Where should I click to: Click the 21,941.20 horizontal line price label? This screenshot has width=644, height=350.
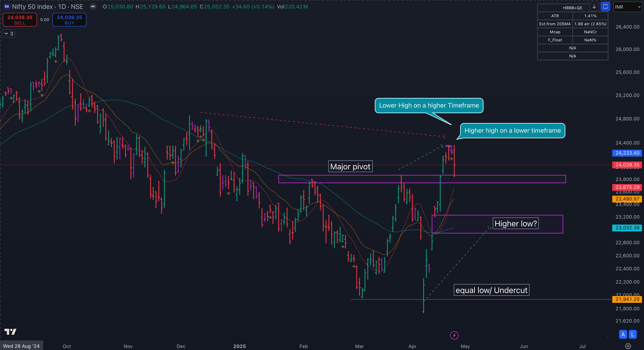click(x=627, y=299)
